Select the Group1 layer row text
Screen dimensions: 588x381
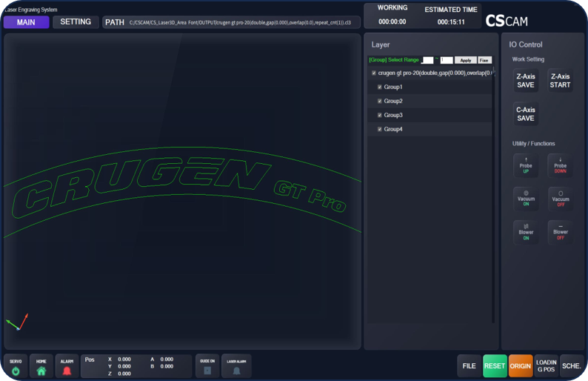[393, 87]
